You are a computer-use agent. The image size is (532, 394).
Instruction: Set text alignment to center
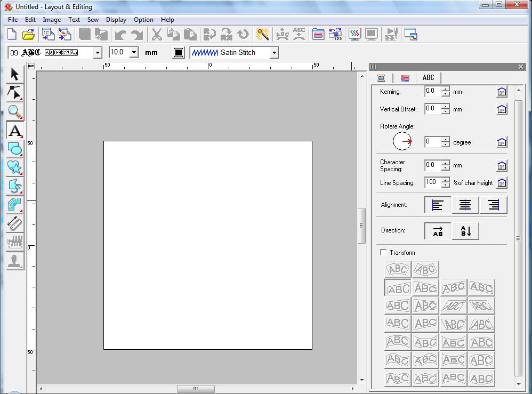point(465,205)
